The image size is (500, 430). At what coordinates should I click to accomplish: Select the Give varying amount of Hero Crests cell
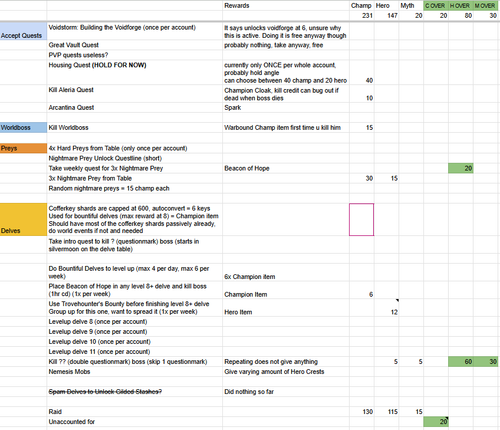[x=286, y=371]
